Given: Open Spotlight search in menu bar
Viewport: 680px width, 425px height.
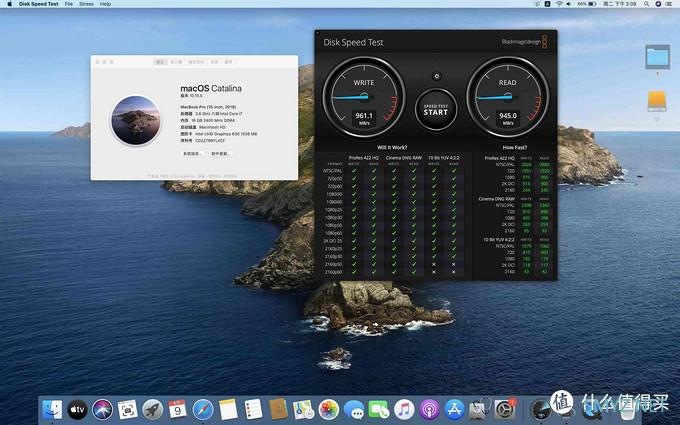Looking at the screenshot, I should coord(647,4).
